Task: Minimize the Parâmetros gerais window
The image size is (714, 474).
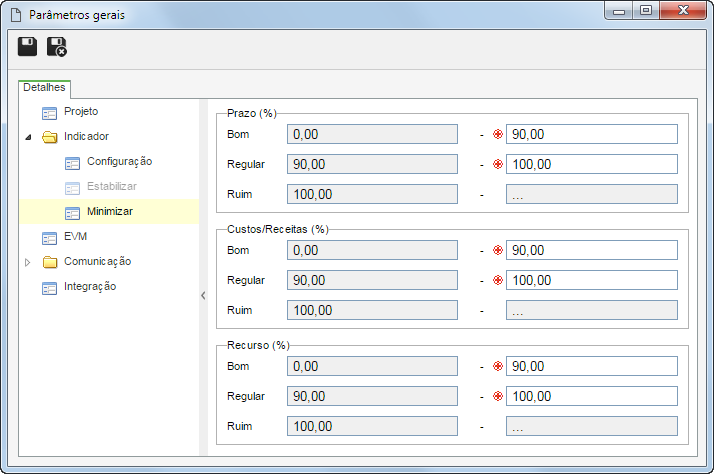Action: coord(618,11)
